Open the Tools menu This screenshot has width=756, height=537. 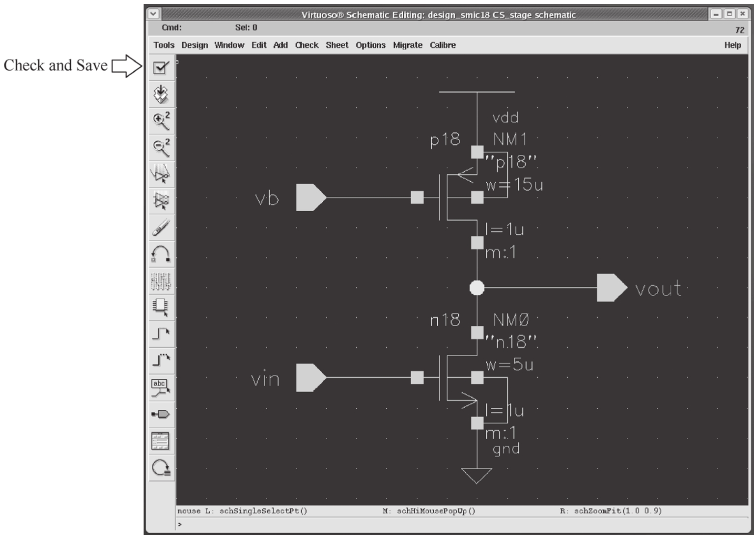pos(164,45)
